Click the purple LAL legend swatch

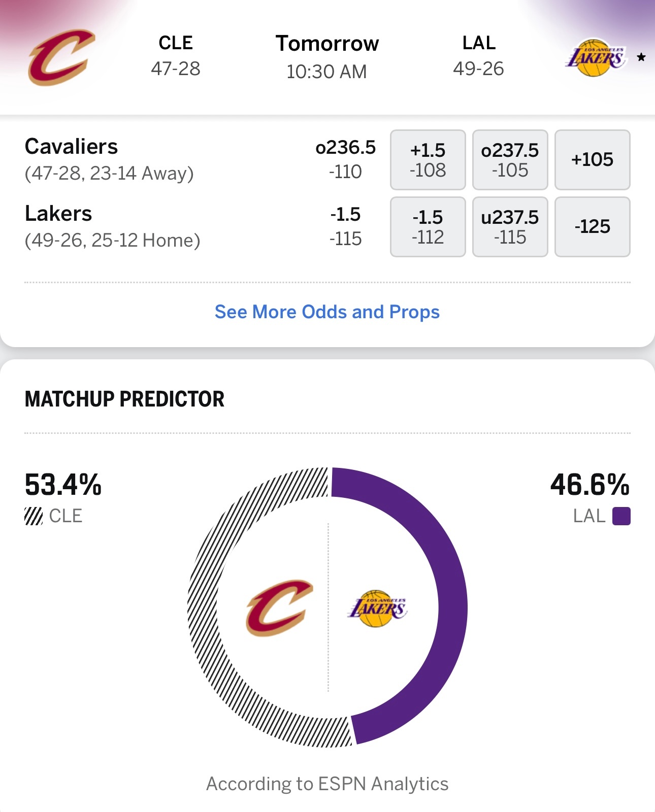point(621,516)
